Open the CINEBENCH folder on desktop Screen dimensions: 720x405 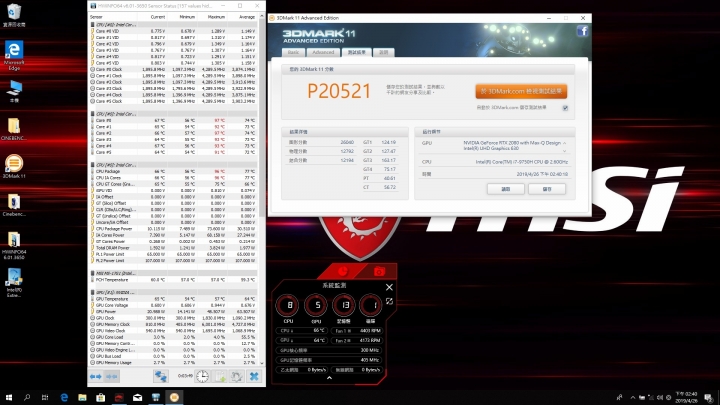point(14,129)
